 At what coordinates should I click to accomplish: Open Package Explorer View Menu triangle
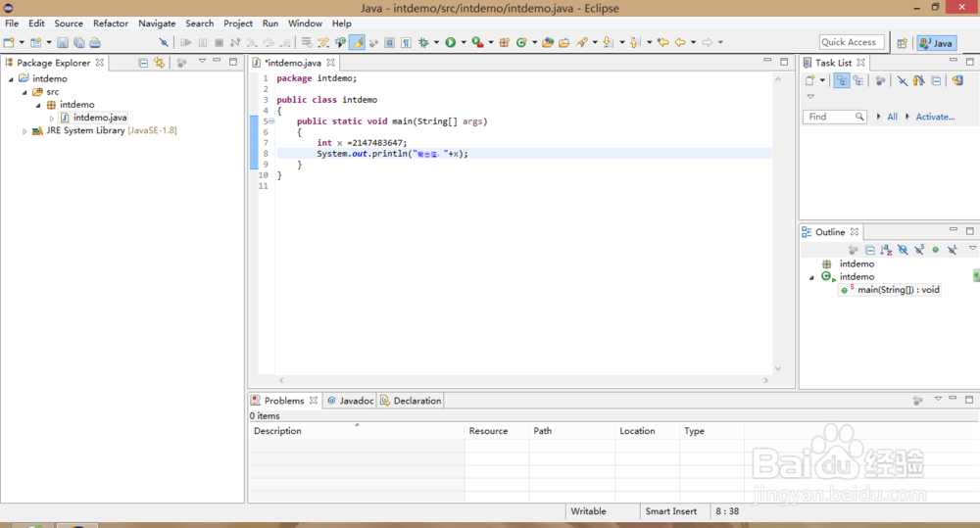pyautogui.click(x=202, y=62)
